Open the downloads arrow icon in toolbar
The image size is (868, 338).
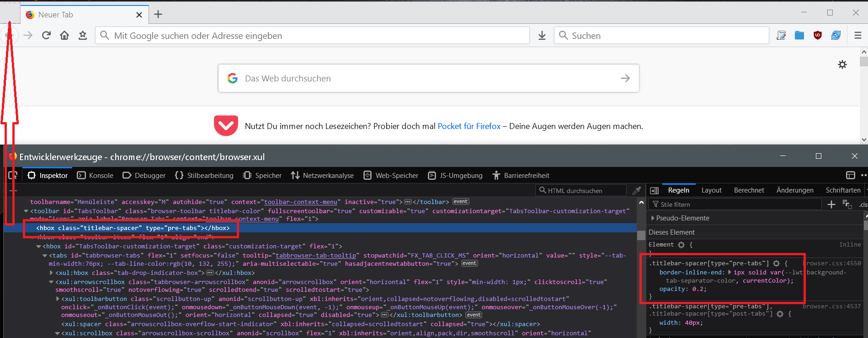(x=542, y=35)
